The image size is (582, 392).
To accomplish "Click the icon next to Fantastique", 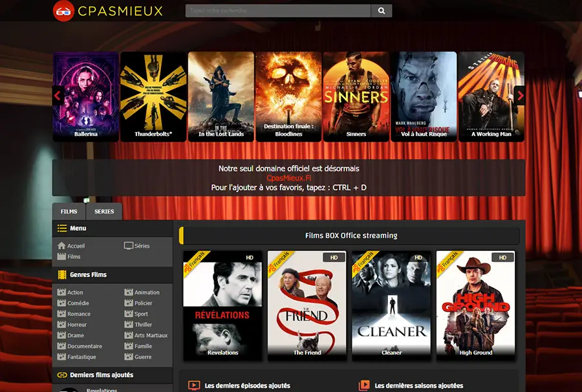I will (x=61, y=356).
